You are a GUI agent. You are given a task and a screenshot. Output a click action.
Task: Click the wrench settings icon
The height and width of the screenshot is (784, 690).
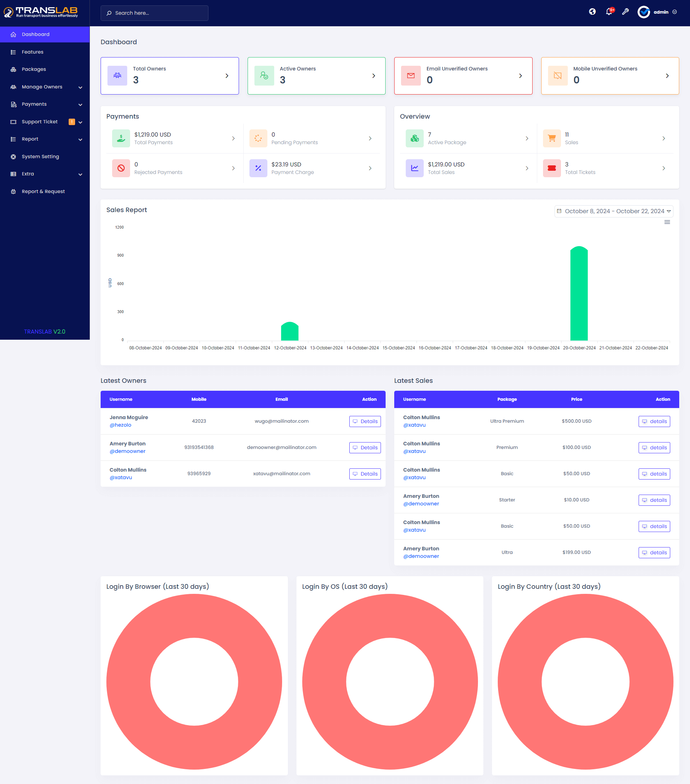[625, 12]
